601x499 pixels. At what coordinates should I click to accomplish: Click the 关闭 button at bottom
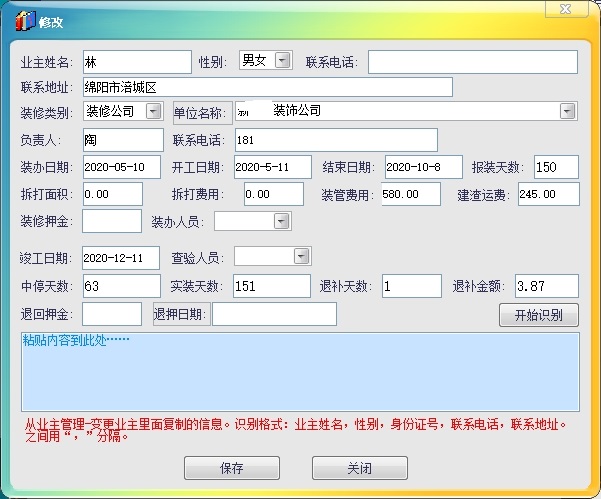[x=360, y=468]
